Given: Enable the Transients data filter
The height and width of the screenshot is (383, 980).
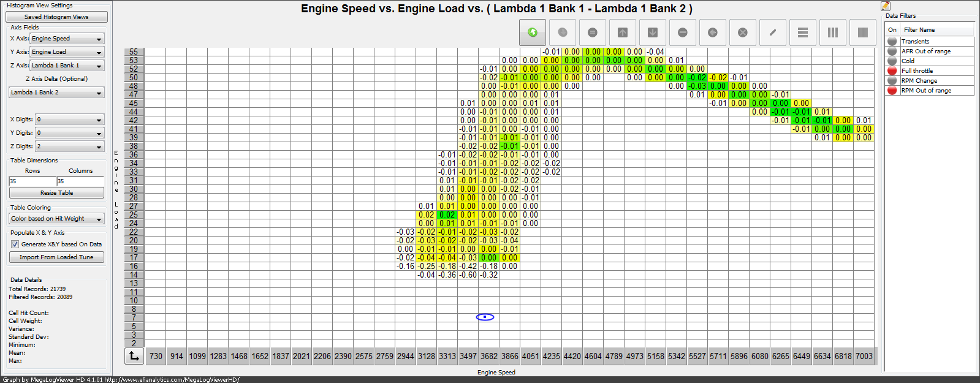Looking at the screenshot, I should point(892,42).
